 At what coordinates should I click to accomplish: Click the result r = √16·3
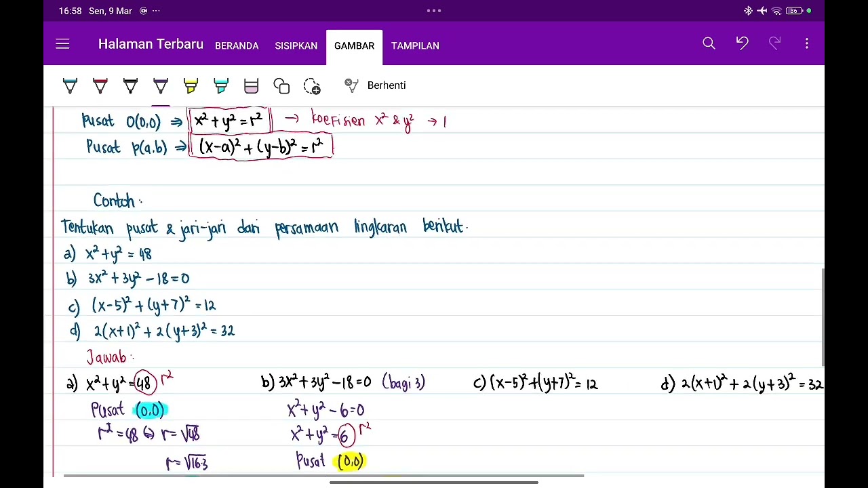pyautogui.click(x=187, y=463)
